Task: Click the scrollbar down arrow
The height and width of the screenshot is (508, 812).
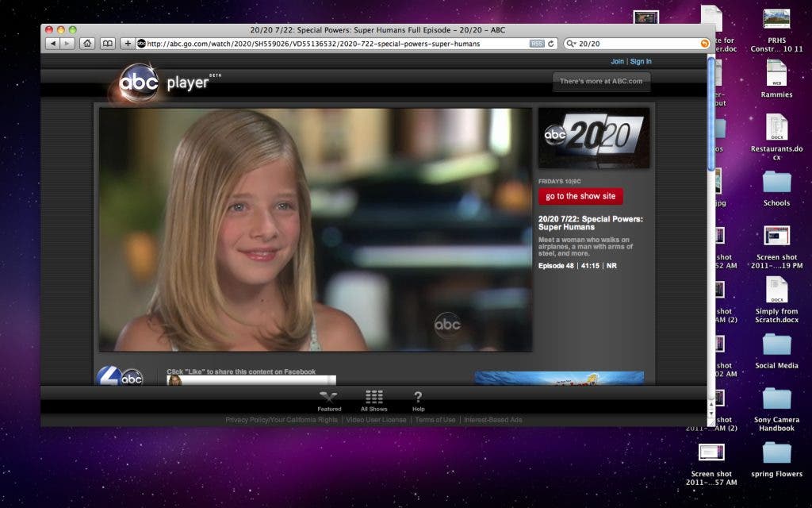Action: [x=711, y=414]
